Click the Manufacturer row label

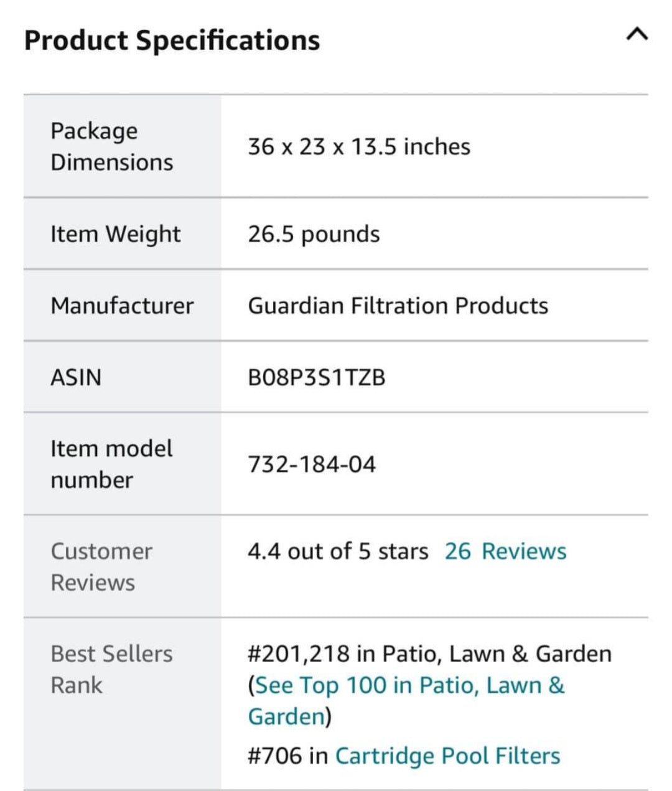click(x=122, y=306)
